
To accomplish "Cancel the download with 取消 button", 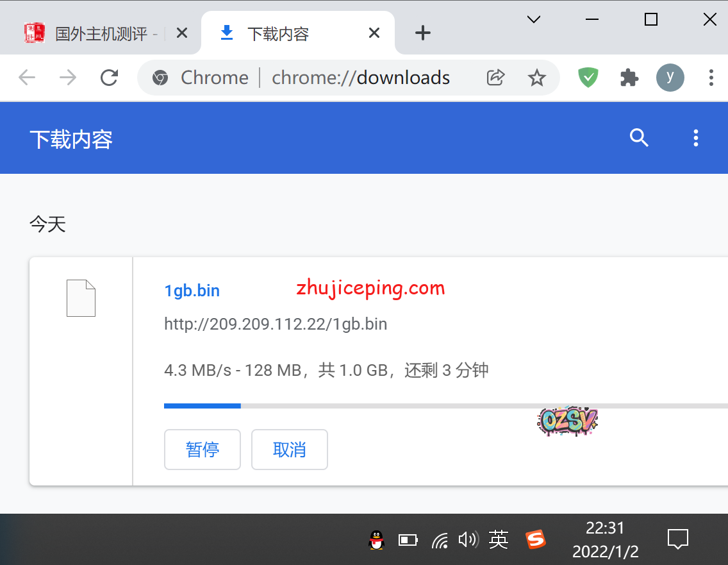I will click(x=290, y=450).
